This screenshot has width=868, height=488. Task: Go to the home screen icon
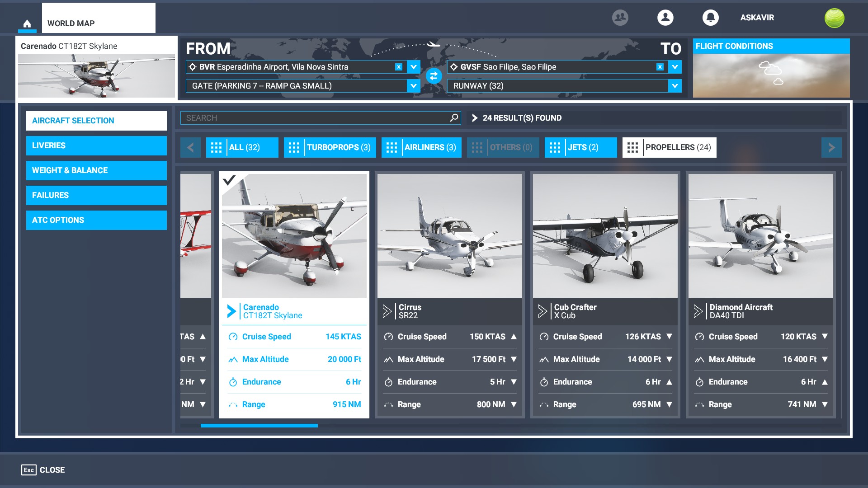tap(27, 23)
